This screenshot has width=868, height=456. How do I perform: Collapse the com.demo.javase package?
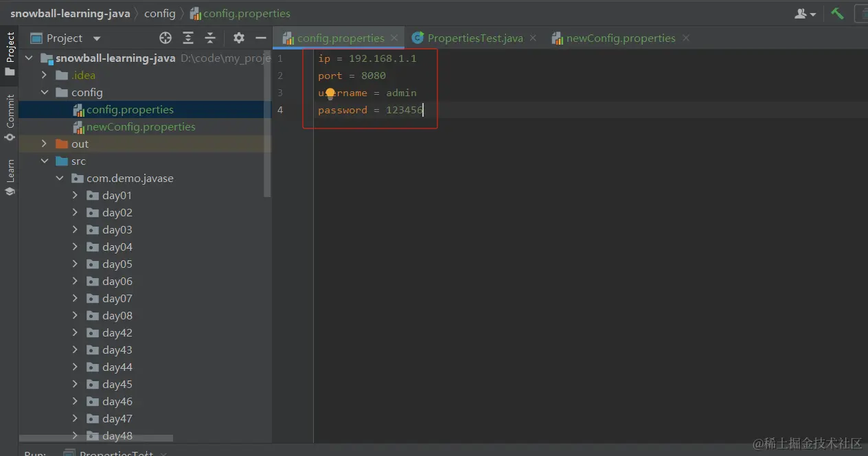(59, 179)
